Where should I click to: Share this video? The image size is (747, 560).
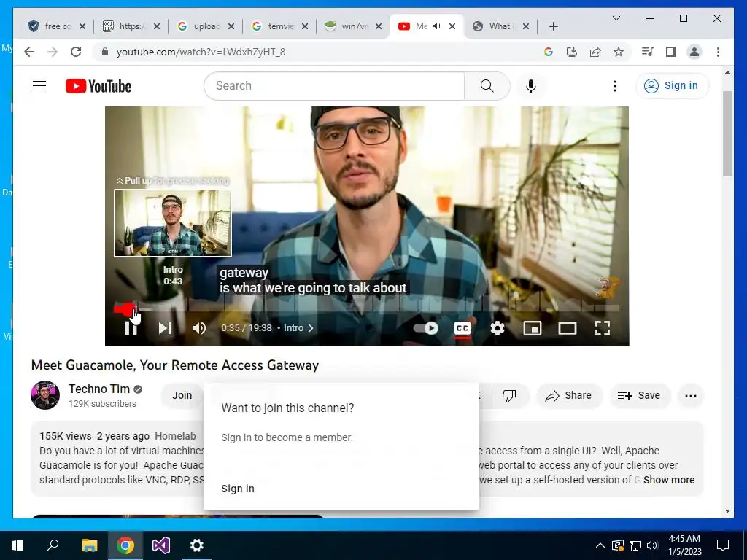[x=569, y=396]
